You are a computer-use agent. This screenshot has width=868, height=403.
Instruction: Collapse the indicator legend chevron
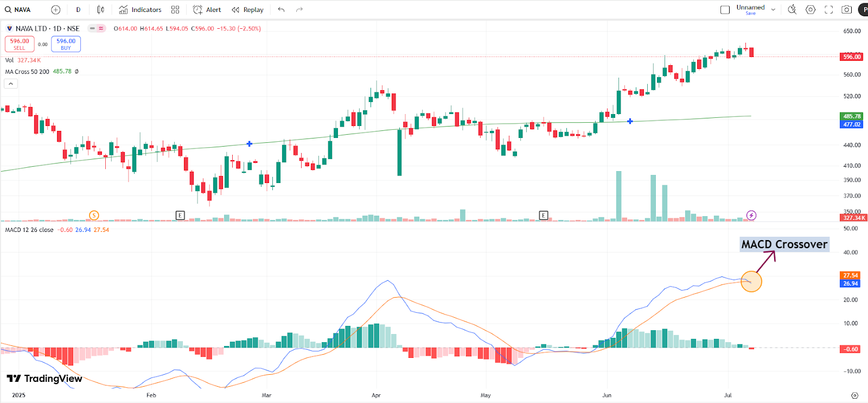tap(11, 84)
